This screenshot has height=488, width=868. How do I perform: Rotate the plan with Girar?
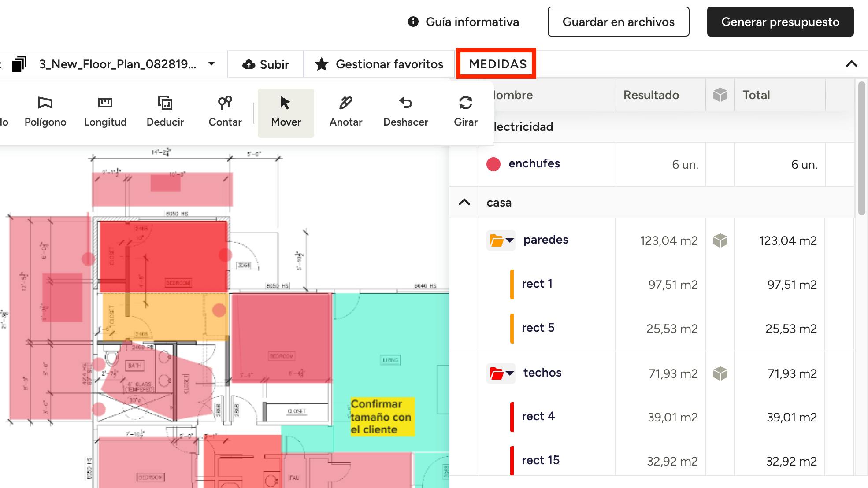coord(466,112)
